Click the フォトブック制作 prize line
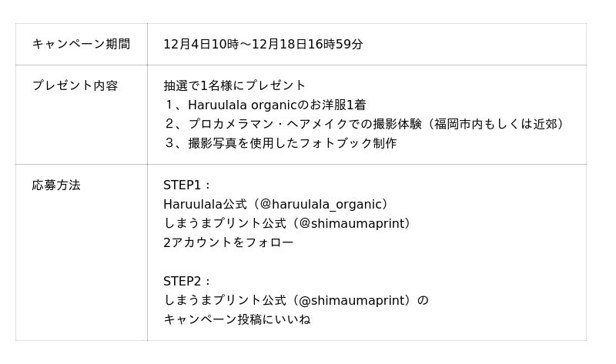This screenshot has height=364, width=616. pyautogui.click(x=280, y=143)
